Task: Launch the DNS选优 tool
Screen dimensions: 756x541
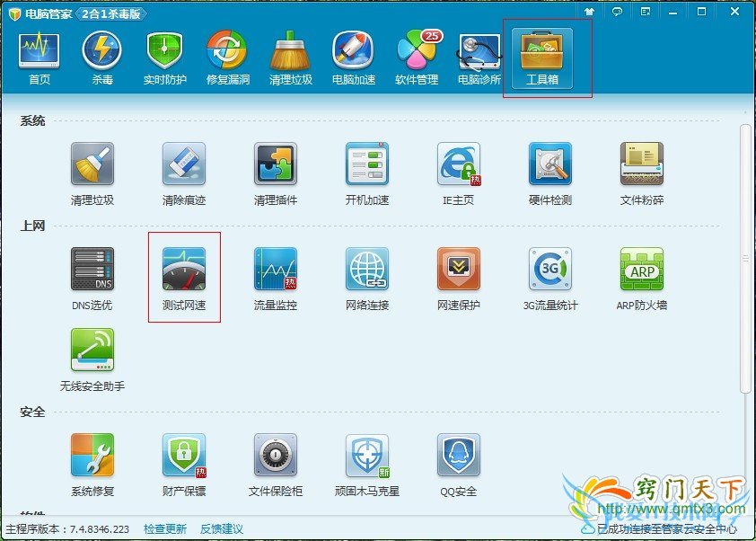Action: [92, 279]
